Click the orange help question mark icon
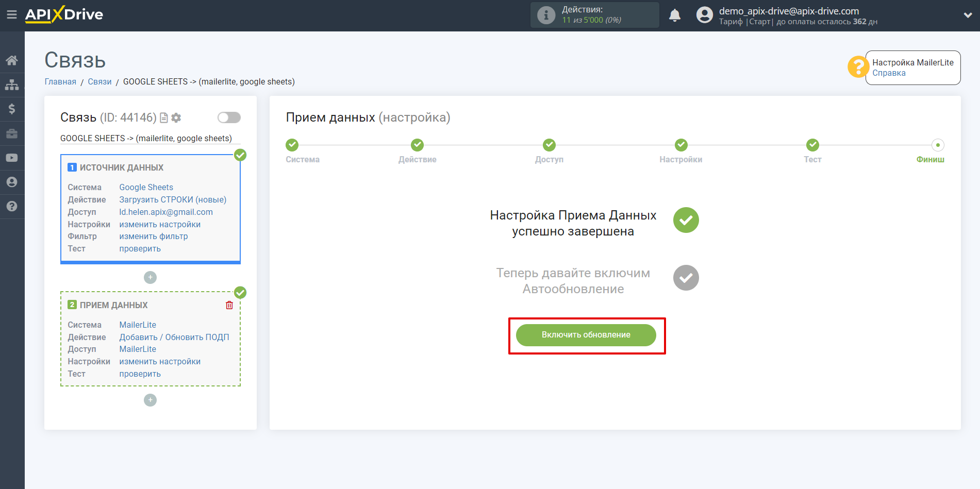Screen dimensions: 980x489 click(x=858, y=67)
